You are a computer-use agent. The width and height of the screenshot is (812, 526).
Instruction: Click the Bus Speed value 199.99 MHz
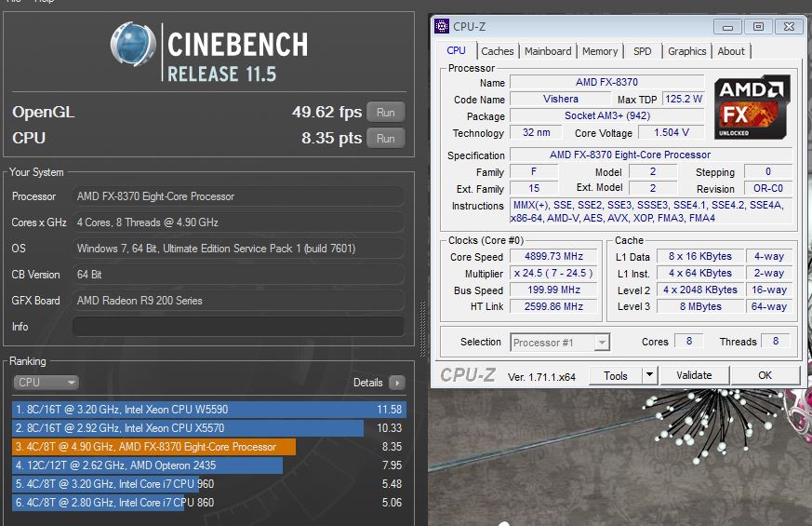[553, 290]
